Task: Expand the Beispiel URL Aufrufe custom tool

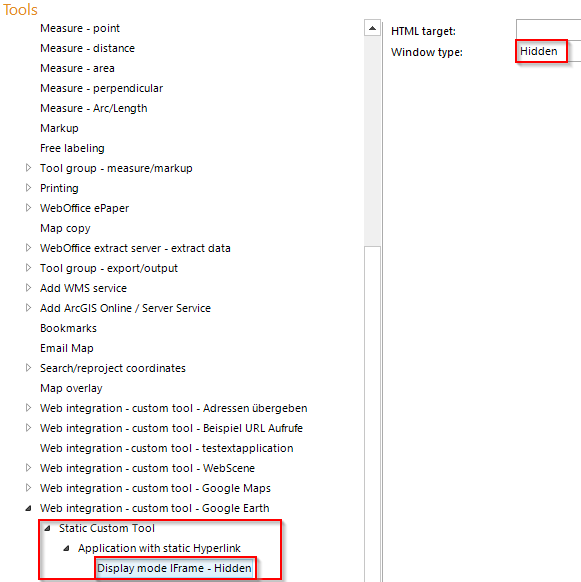Action: (29, 428)
